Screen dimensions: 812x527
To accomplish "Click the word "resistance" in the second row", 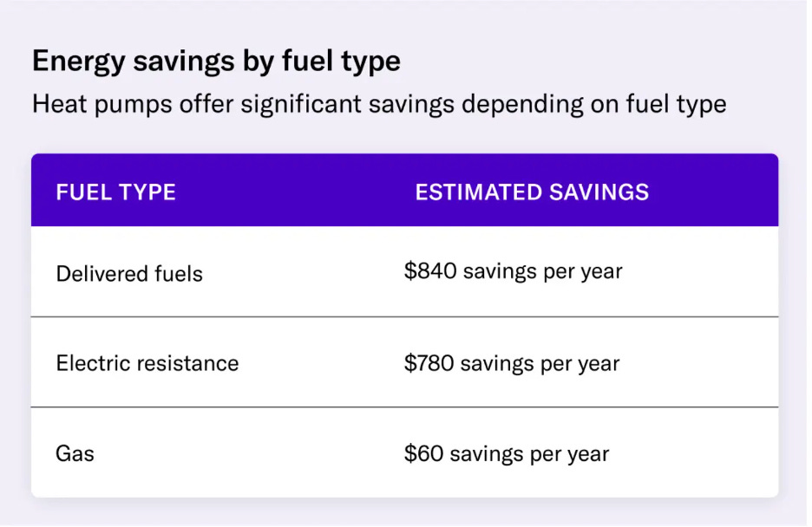I will click(187, 363).
